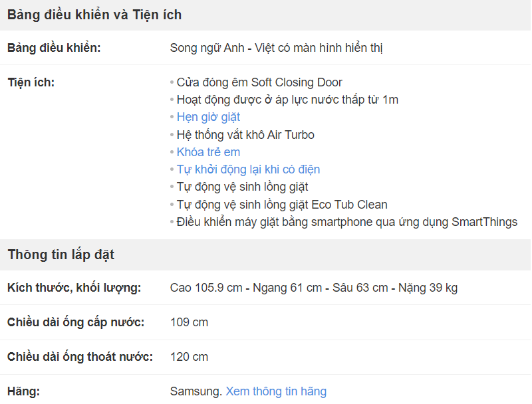Click the '109 cm' water inlet hose value
The image size is (532, 404).
[189, 322]
